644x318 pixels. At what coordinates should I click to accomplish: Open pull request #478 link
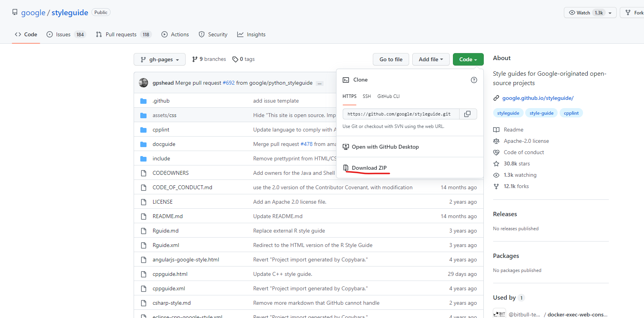tap(306, 144)
